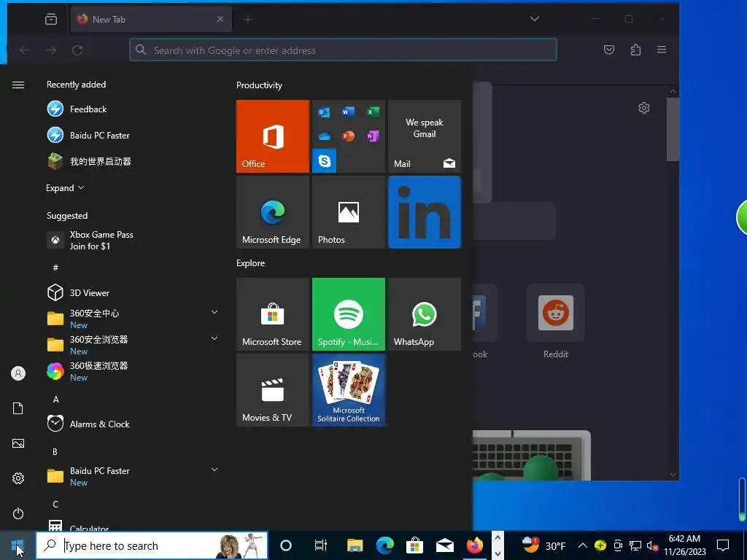Click Firefox page vertical scrollbar
Screen dimensions: 747x560
pyautogui.click(x=673, y=130)
